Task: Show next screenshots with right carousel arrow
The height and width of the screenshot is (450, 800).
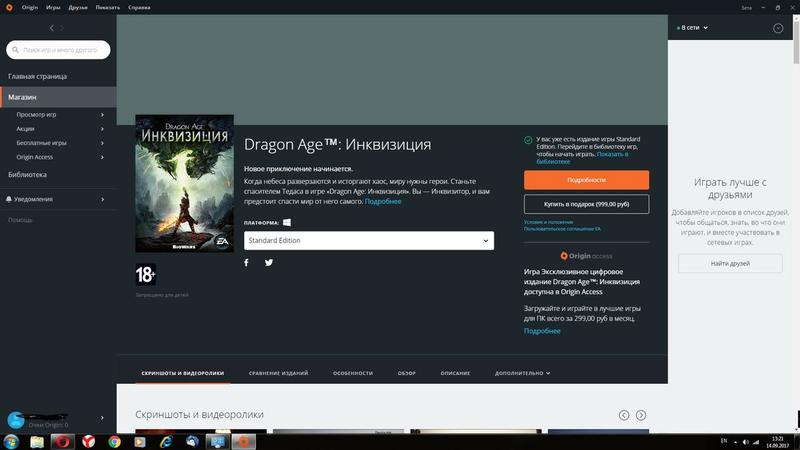Action: [641, 415]
